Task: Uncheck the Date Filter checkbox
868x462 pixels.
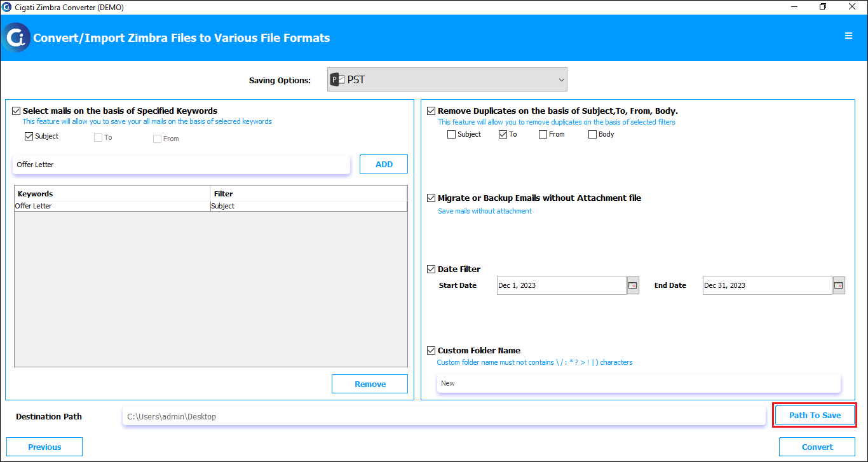Action: click(431, 269)
